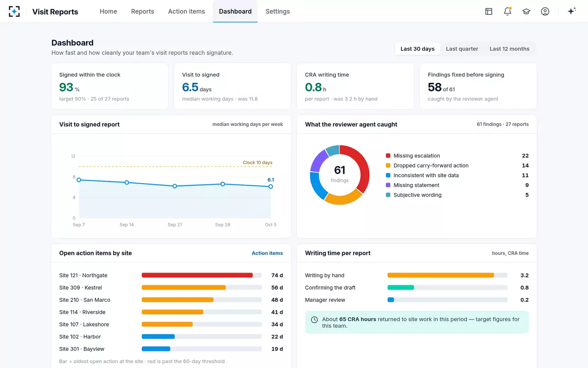Viewport: 588px width, 368px height.
Task: Open the Settings tab
Action: tap(278, 11)
